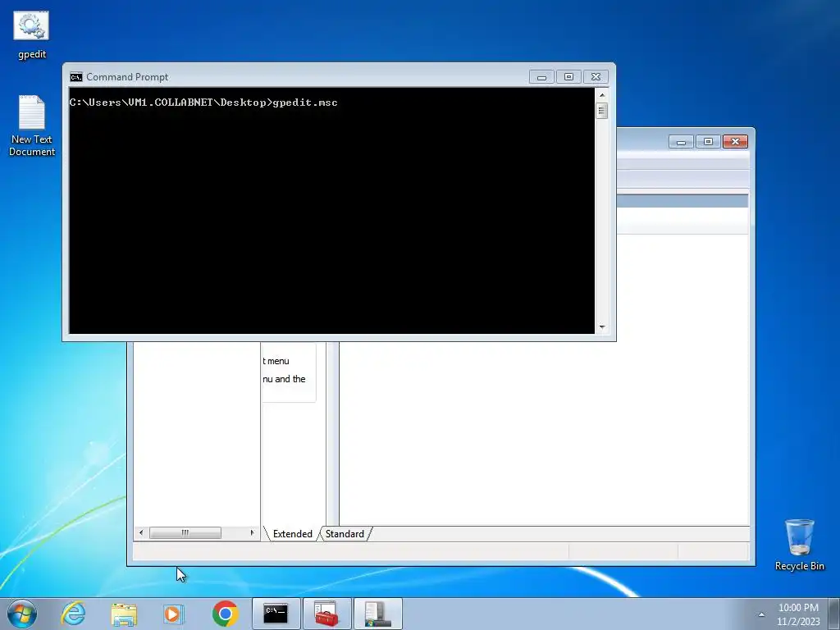Click the right arrow of the tree pane scrollbar

(252, 533)
